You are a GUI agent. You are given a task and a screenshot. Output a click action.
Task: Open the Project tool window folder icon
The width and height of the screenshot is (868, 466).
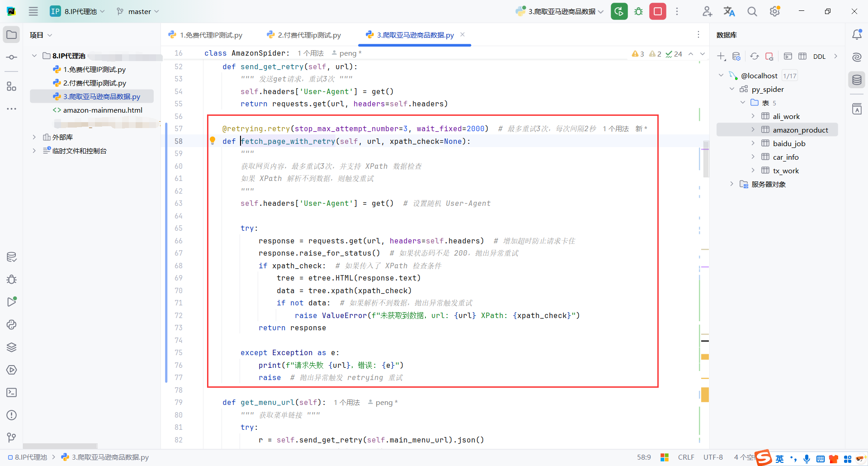pos(12,35)
